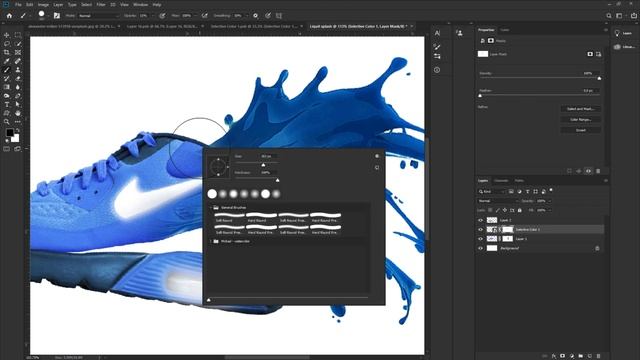The image size is (640, 360).
Task: Click the Color Range button
Action: pos(580,120)
